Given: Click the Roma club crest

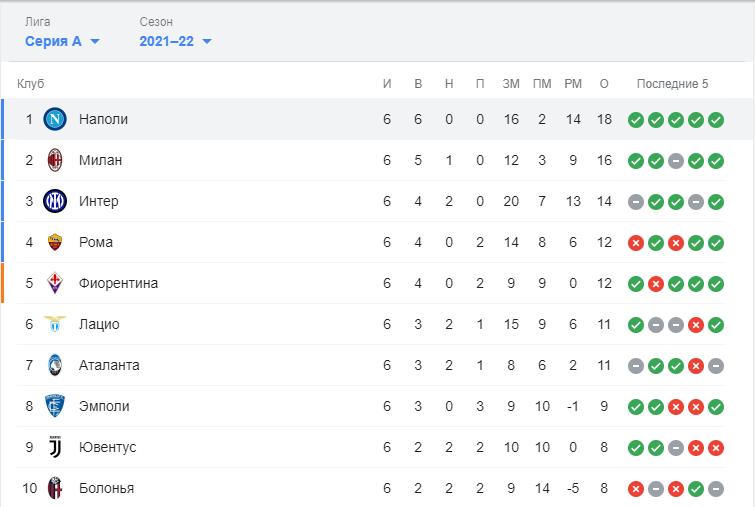Looking at the screenshot, I should tap(55, 242).
